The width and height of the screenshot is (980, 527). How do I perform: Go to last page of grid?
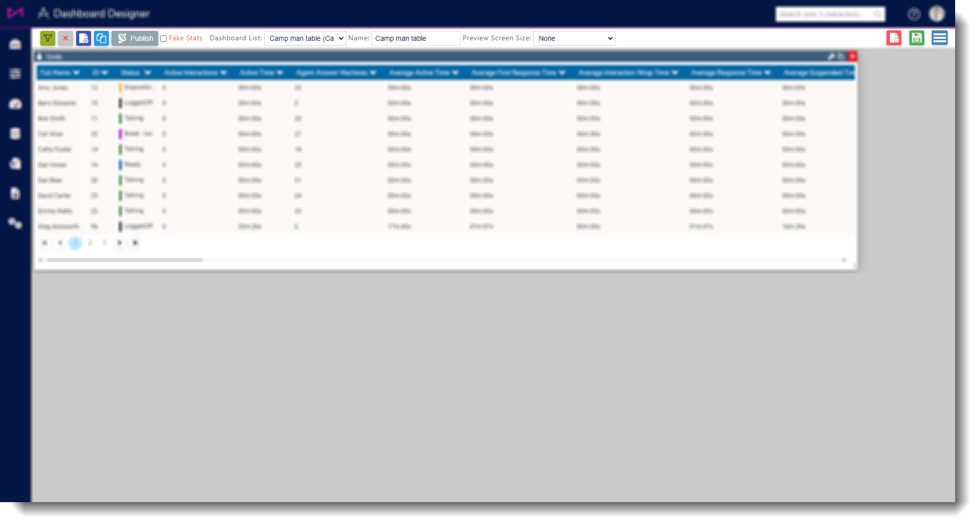point(135,243)
